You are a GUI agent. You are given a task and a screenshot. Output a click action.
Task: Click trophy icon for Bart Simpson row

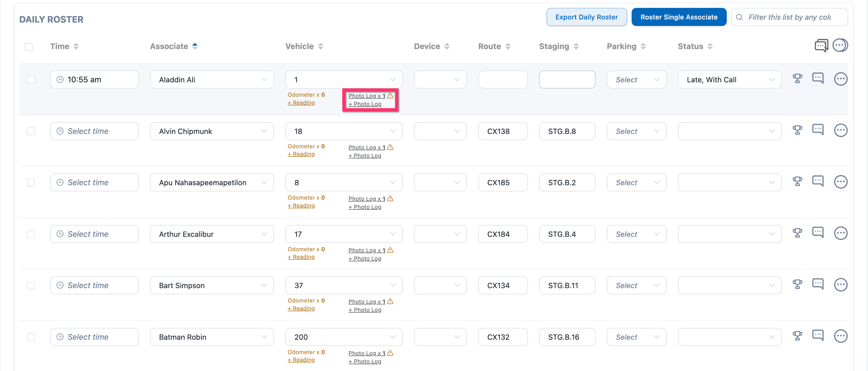[x=797, y=284]
